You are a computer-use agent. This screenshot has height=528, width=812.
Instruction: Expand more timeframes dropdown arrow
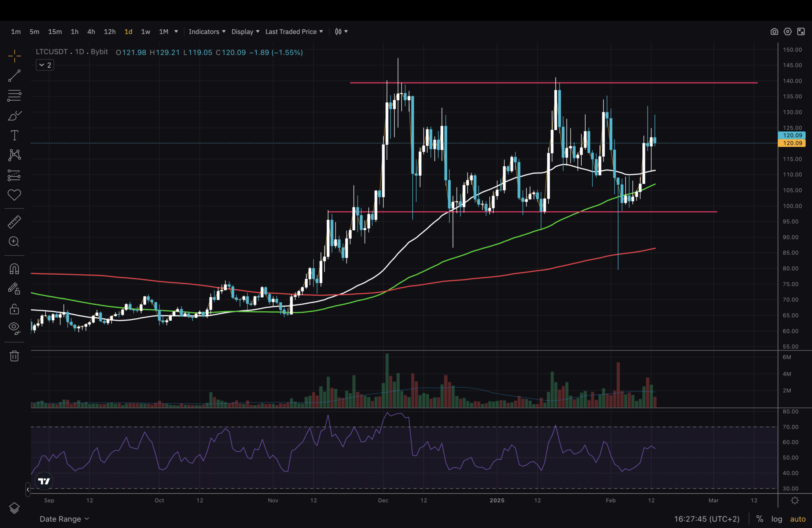(176, 32)
